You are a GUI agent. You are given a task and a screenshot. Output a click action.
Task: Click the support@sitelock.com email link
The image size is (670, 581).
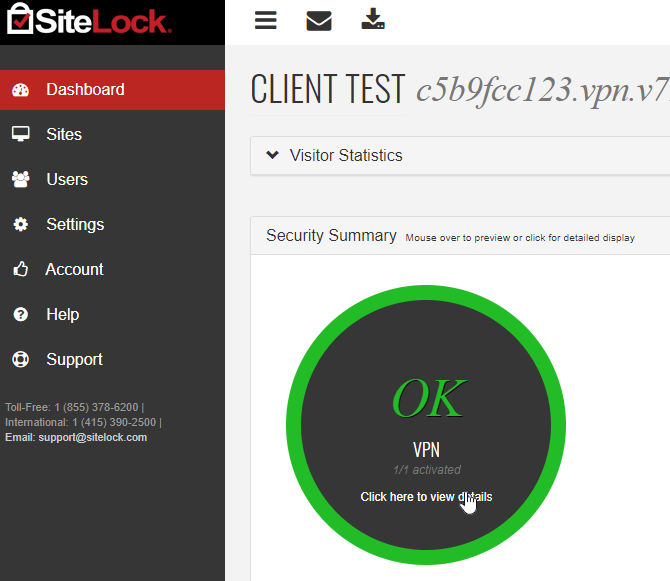[x=92, y=437]
